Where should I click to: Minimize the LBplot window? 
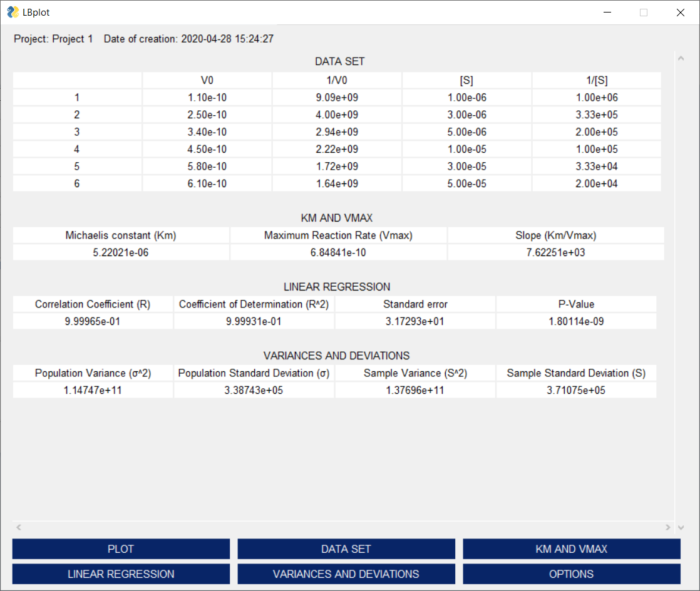(x=607, y=12)
